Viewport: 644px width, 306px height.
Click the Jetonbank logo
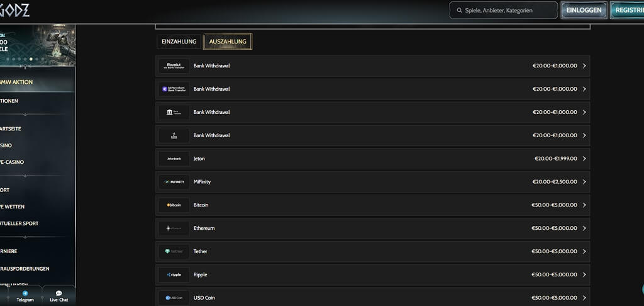[174, 159]
